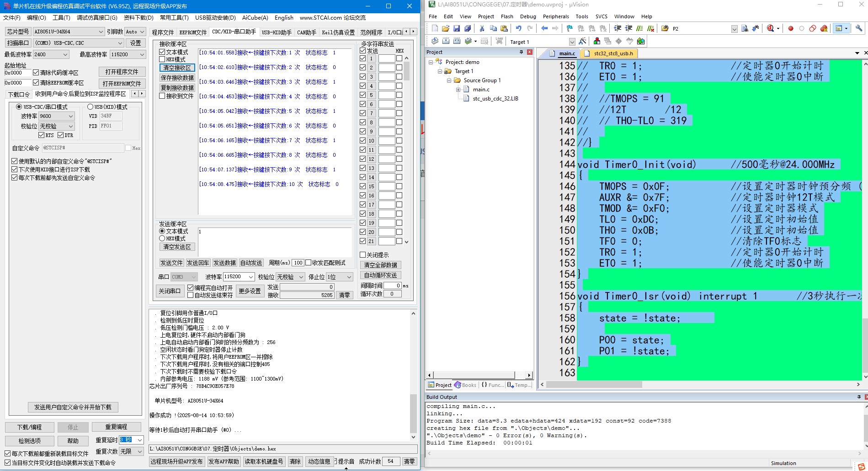Open the 芯片型号 AI8051U-34K64 dropdown

click(x=101, y=32)
